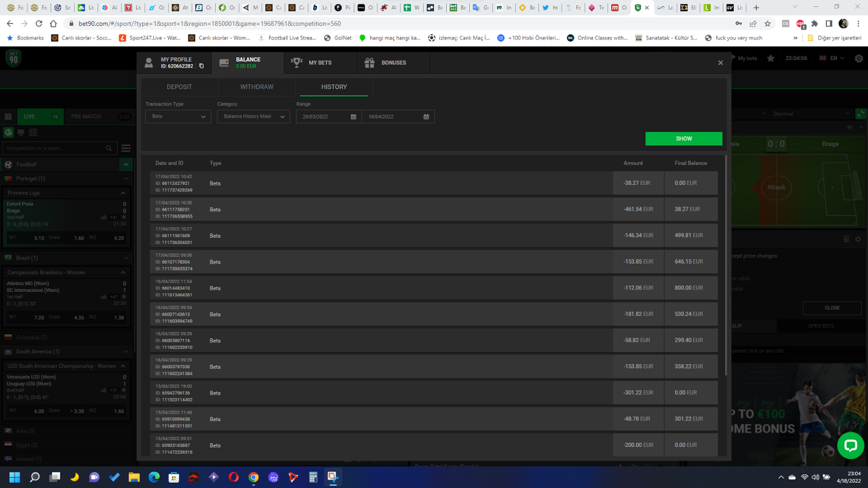Viewport: 868px width, 488px height.
Task: Open Calculator from the taskbar
Action: (313, 477)
